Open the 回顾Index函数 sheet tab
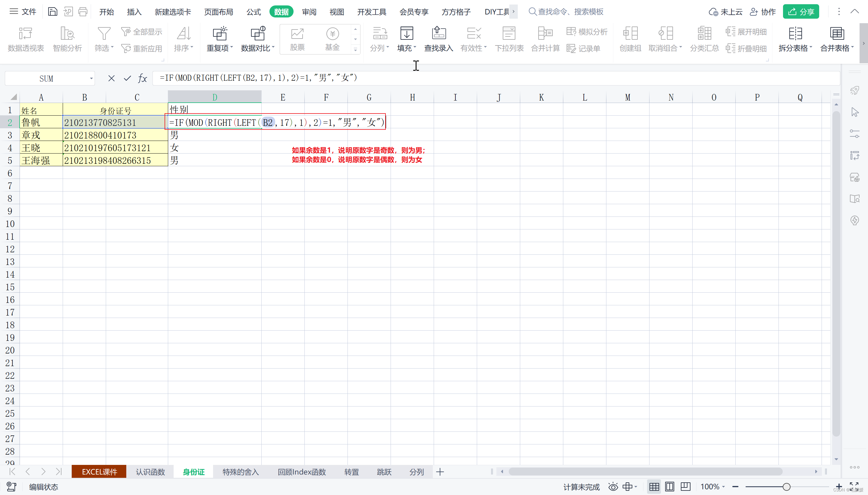The image size is (868, 495). (x=302, y=472)
